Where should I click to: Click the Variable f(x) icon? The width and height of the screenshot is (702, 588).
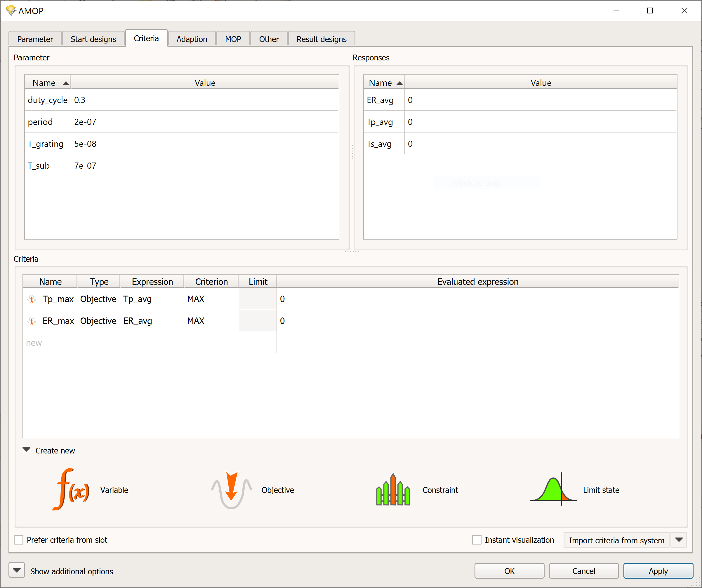pos(71,489)
